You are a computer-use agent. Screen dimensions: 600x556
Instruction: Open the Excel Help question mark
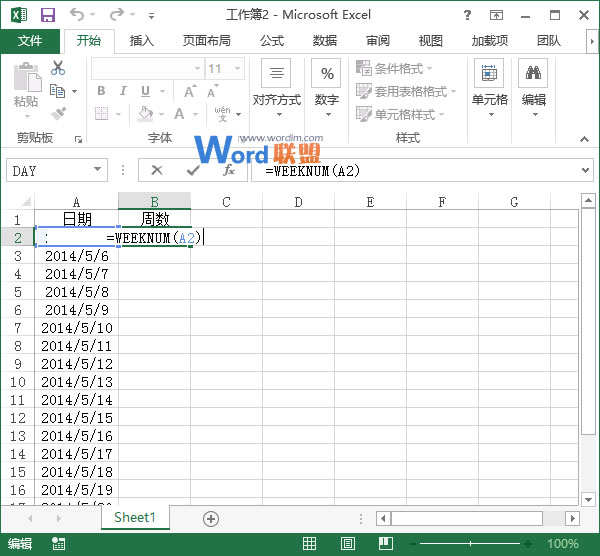(467, 15)
